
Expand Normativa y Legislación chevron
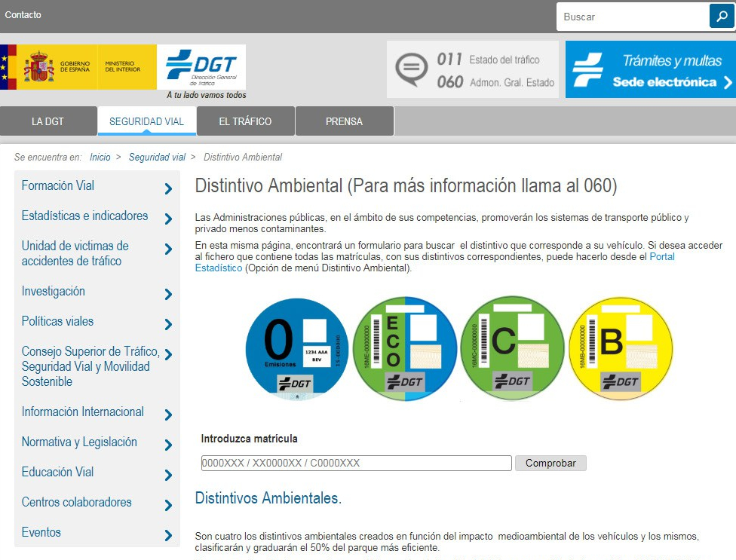click(168, 445)
